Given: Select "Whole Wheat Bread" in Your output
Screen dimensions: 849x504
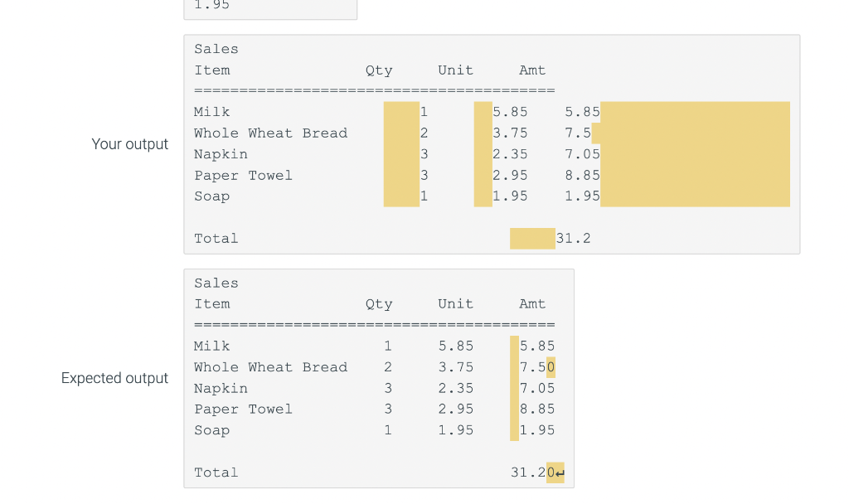Looking at the screenshot, I should (x=271, y=133).
